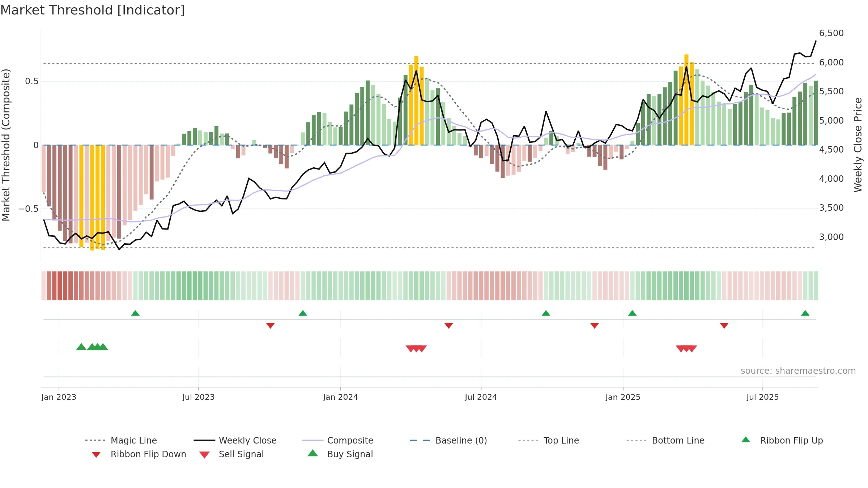Image resolution: width=868 pixels, height=488 pixels.
Task: Click the 4,000 price axis label
Action: [x=831, y=179]
